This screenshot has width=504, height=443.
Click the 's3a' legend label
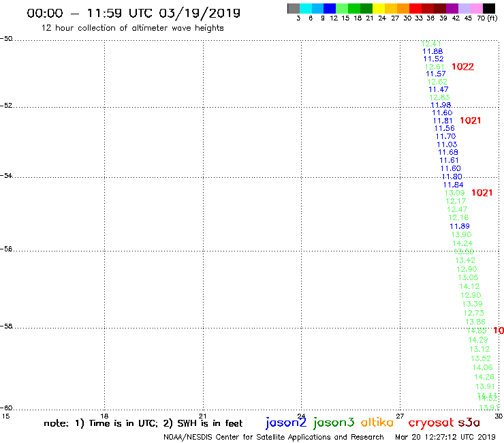[x=469, y=423]
